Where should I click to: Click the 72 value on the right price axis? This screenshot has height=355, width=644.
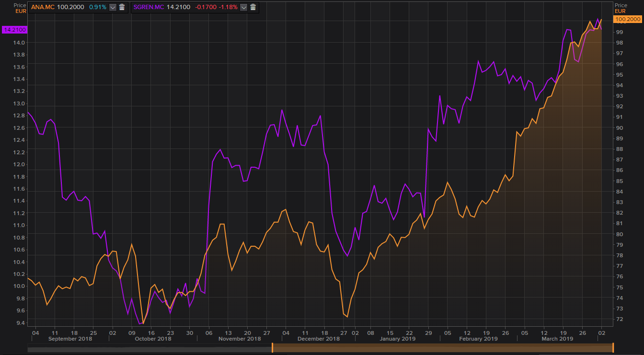click(620, 319)
